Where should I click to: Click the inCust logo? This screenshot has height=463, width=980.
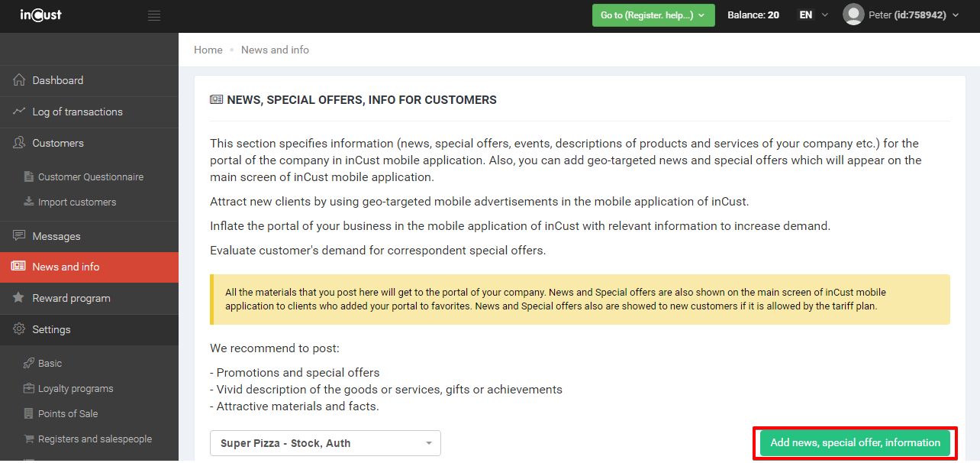41,15
